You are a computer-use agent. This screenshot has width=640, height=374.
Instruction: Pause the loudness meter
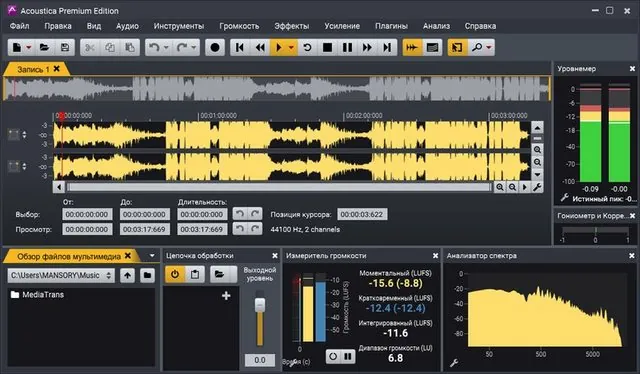coord(348,356)
